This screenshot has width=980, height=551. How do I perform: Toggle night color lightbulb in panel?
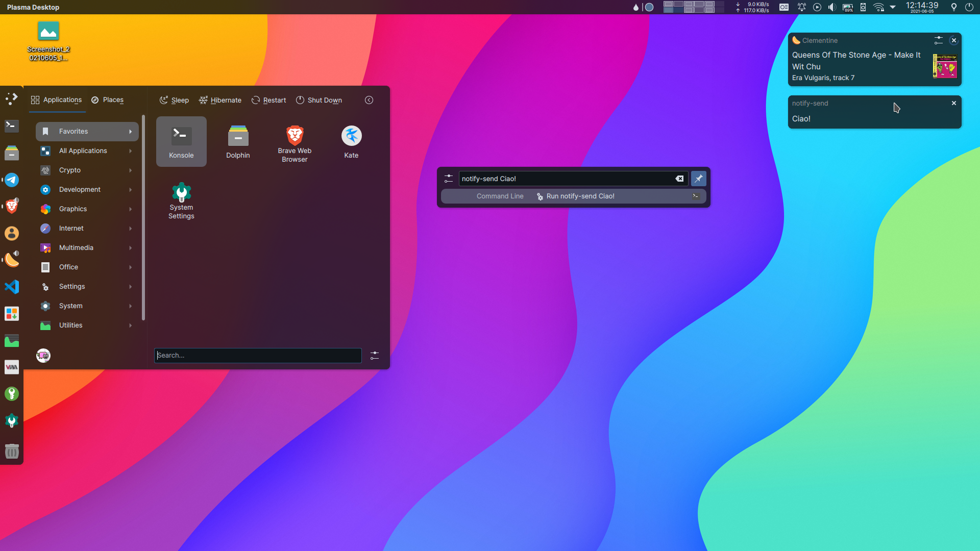click(953, 7)
